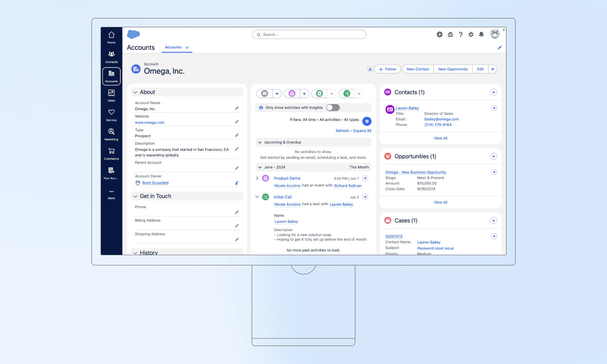
Task: Open the Service sidebar menu item
Action: point(111,115)
